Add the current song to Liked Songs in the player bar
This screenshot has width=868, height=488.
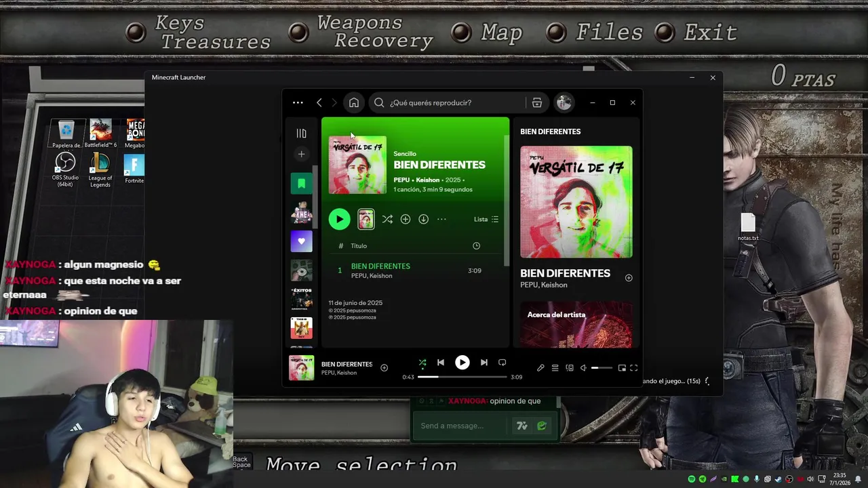(x=384, y=368)
